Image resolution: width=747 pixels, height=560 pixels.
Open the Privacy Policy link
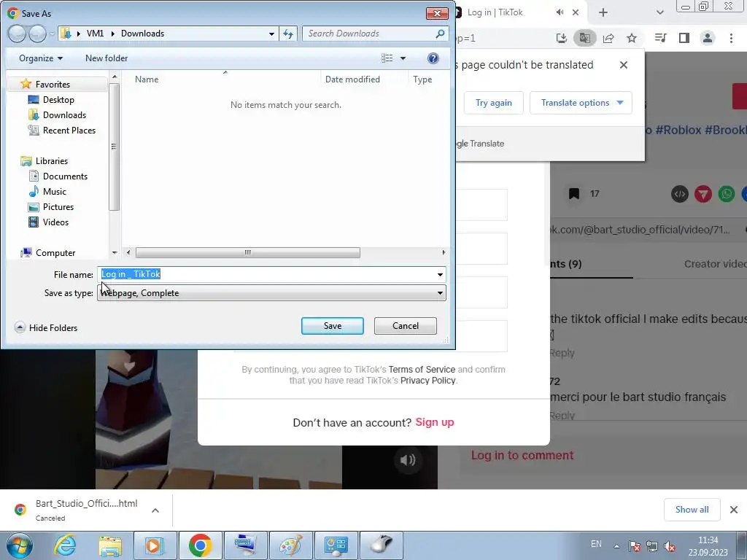(x=427, y=381)
